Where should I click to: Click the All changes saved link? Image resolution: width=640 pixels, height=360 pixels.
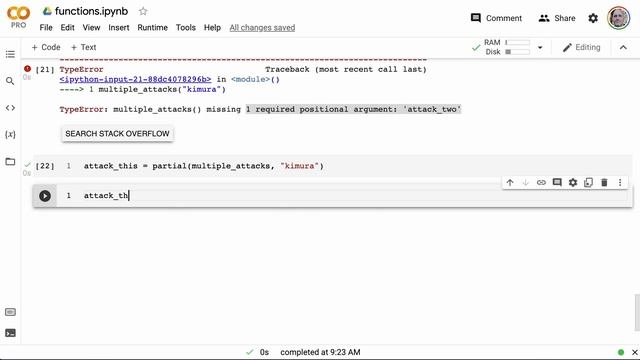(262, 27)
